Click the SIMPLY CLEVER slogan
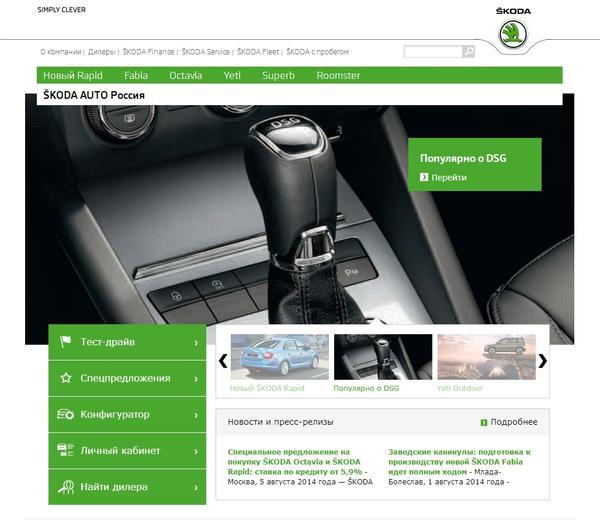This screenshot has width=600, height=520. tap(62, 10)
